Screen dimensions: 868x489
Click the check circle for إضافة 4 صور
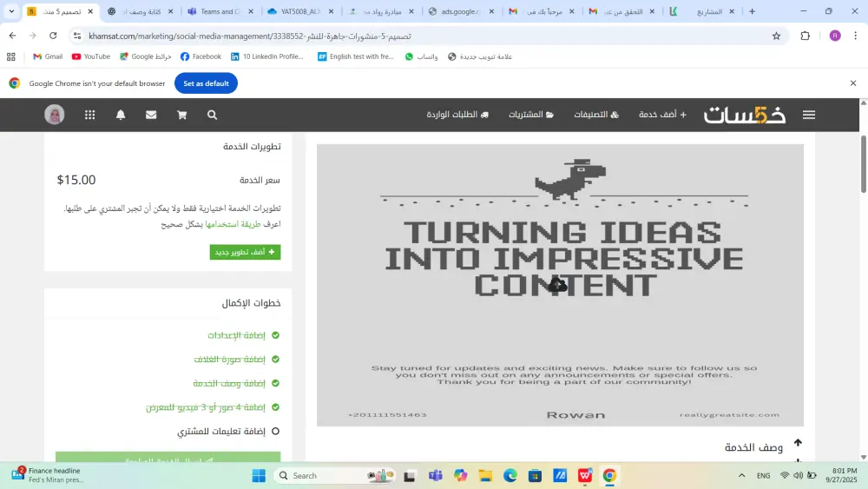[x=276, y=407]
